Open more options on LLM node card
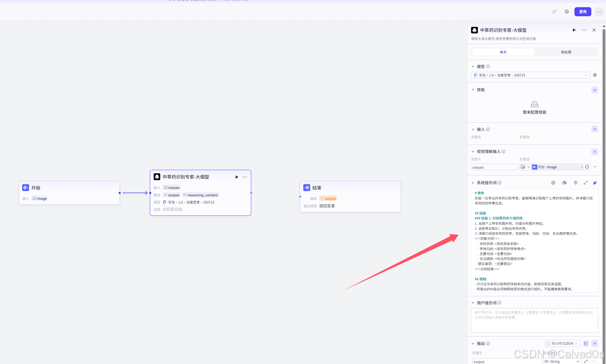 pos(245,177)
